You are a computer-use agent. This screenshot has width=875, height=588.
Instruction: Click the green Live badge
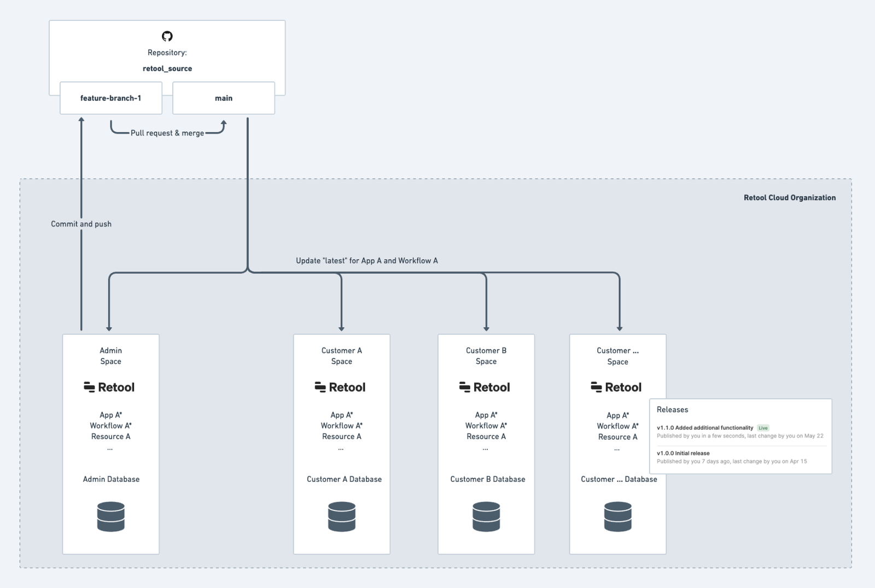point(763,428)
